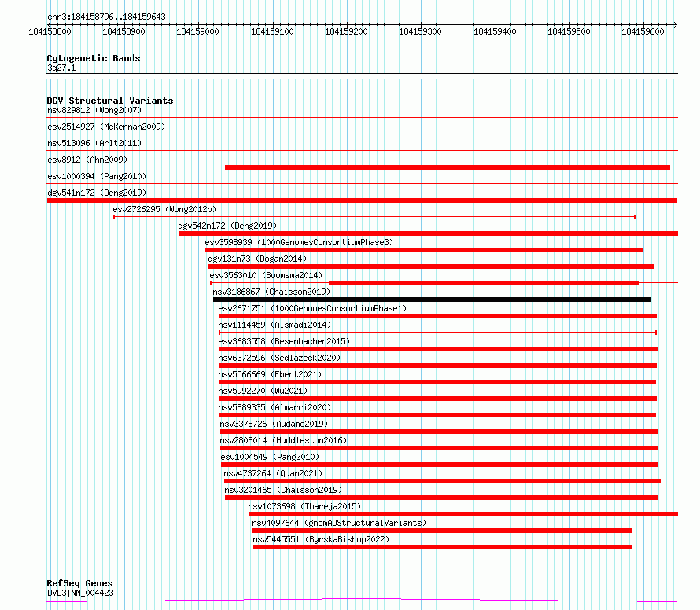
Task: Click the black nsv3186867 variant bar
Action: (432, 299)
